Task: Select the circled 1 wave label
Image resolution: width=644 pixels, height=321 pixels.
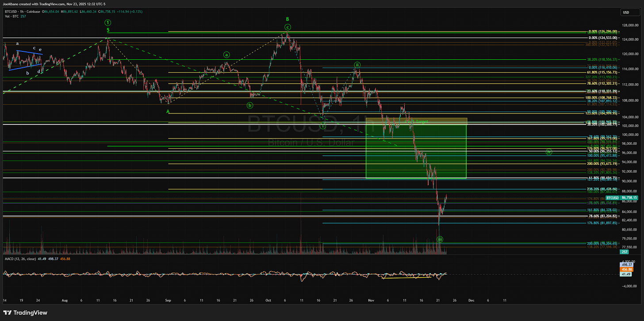Action: 108,22
